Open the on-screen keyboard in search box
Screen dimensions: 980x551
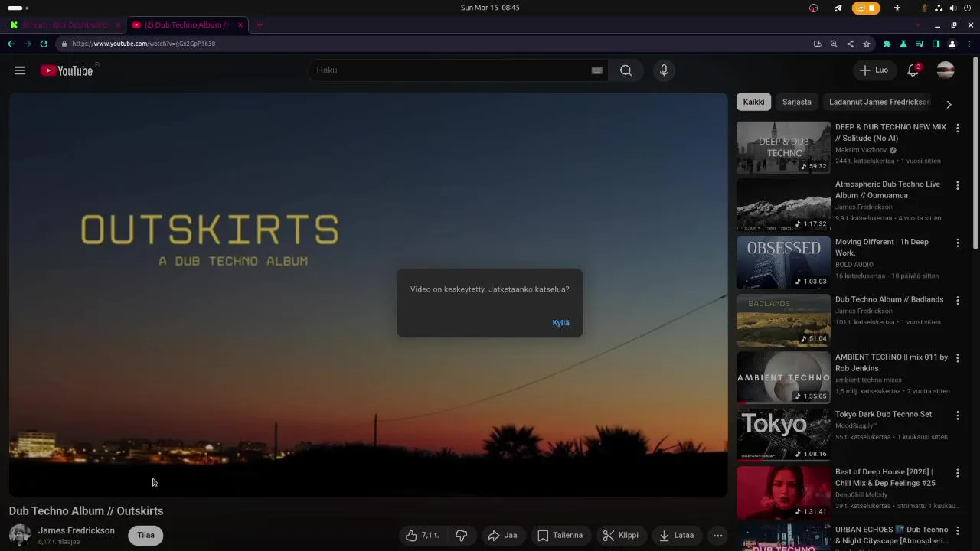(597, 70)
